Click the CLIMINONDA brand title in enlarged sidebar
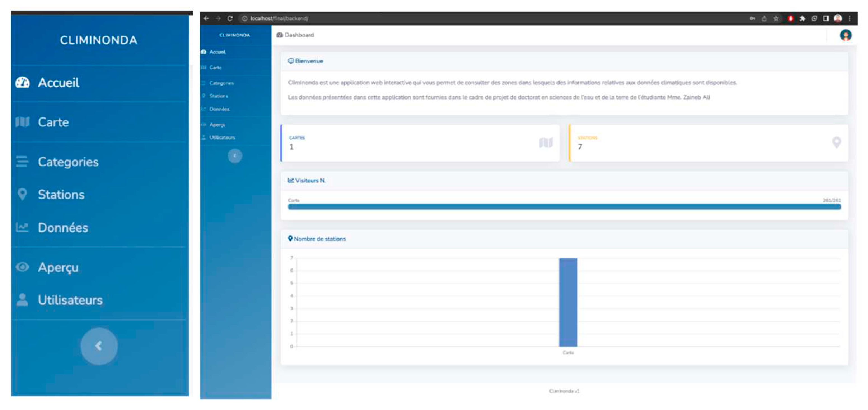The width and height of the screenshot is (868, 410). tap(99, 40)
